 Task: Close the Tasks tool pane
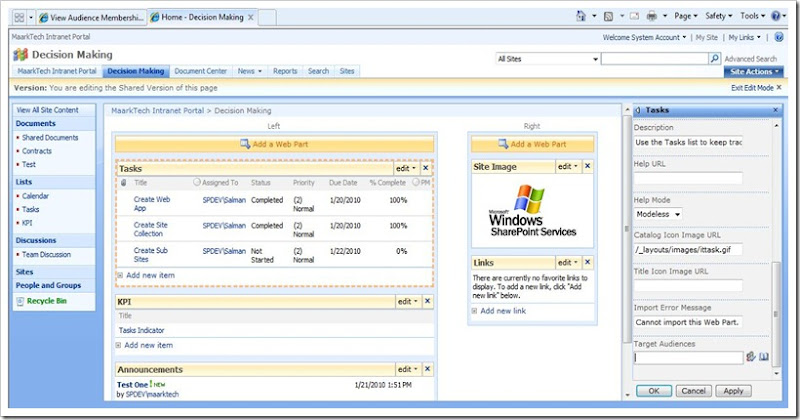(776, 109)
